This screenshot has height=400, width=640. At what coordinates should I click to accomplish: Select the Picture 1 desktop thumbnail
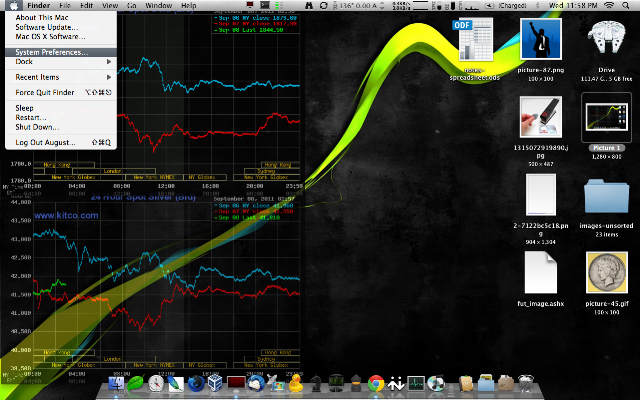pos(607,118)
